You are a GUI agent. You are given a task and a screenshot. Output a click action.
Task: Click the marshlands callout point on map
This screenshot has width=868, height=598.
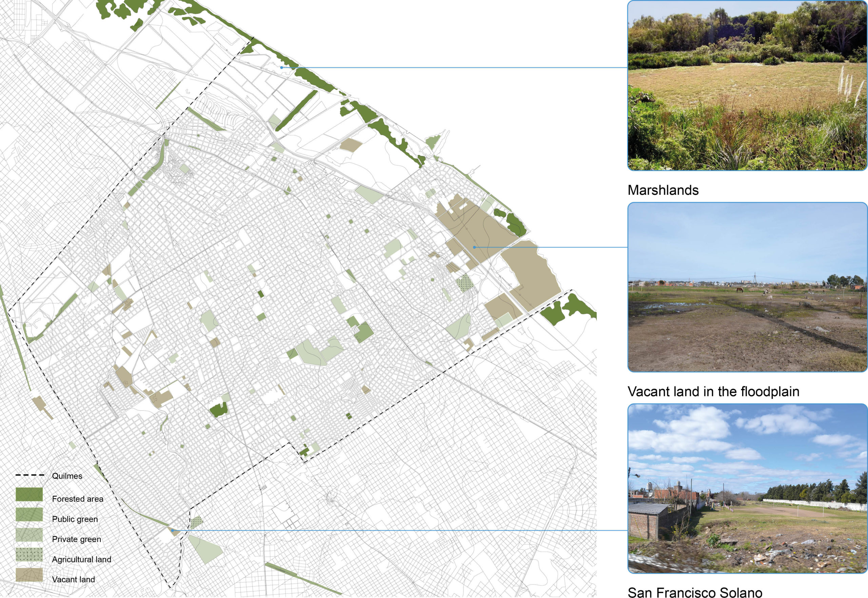click(281, 67)
